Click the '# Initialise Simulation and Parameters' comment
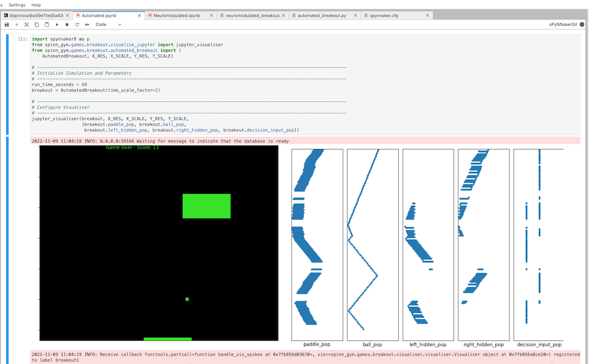589x364 pixels. (81, 73)
